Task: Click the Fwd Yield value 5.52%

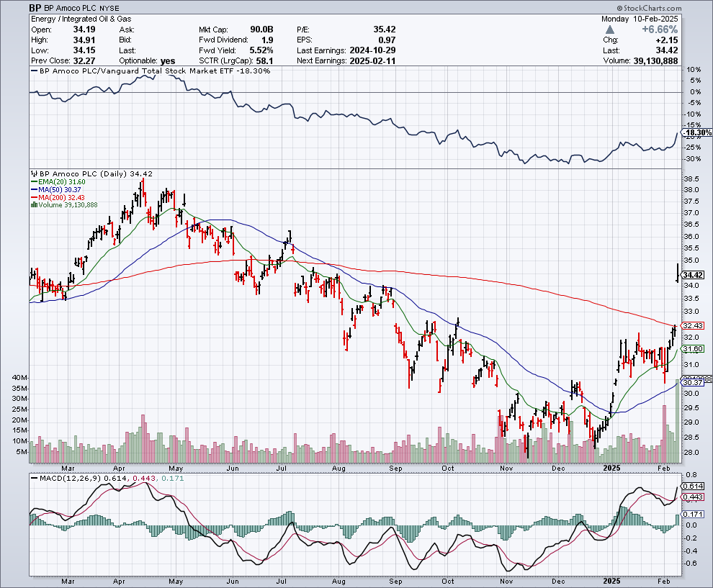Action: click(x=261, y=50)
